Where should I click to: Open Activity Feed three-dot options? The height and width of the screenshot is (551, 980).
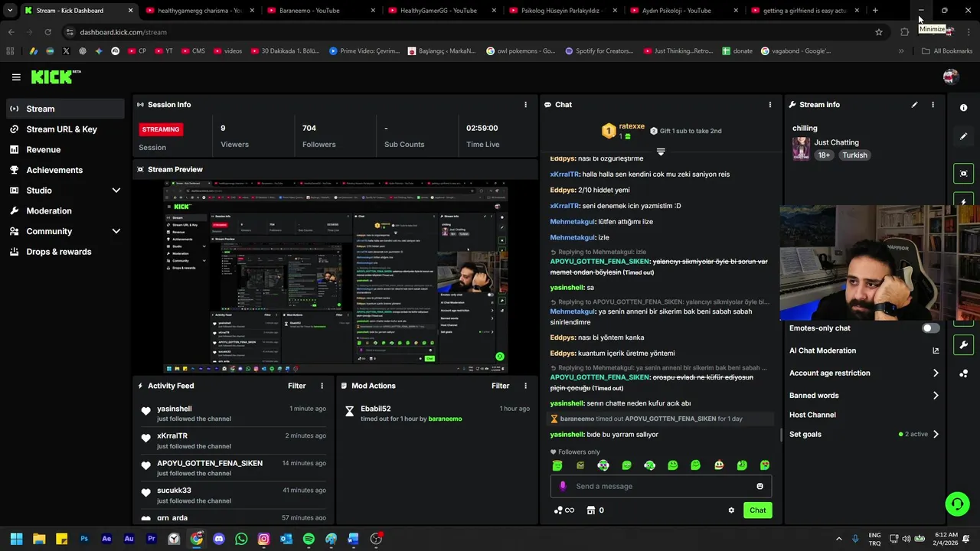pos(322,386)
